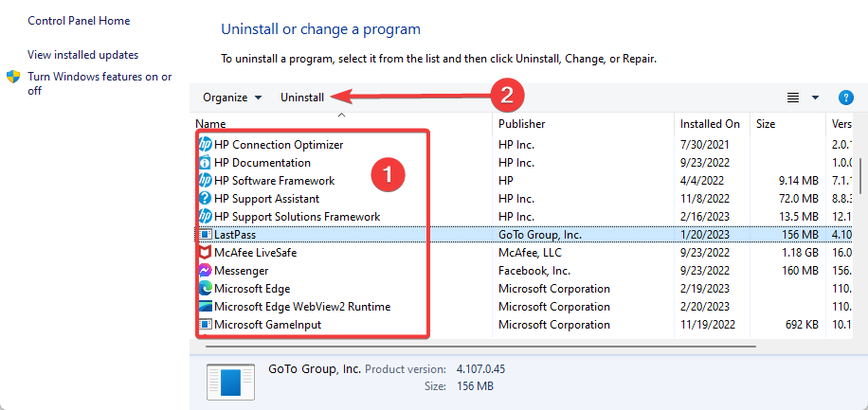Image resolution: width=868 pixels, height=410 pixels.
Task: Select the Microsoft GameInput row
Action: (x=522, y=324)
